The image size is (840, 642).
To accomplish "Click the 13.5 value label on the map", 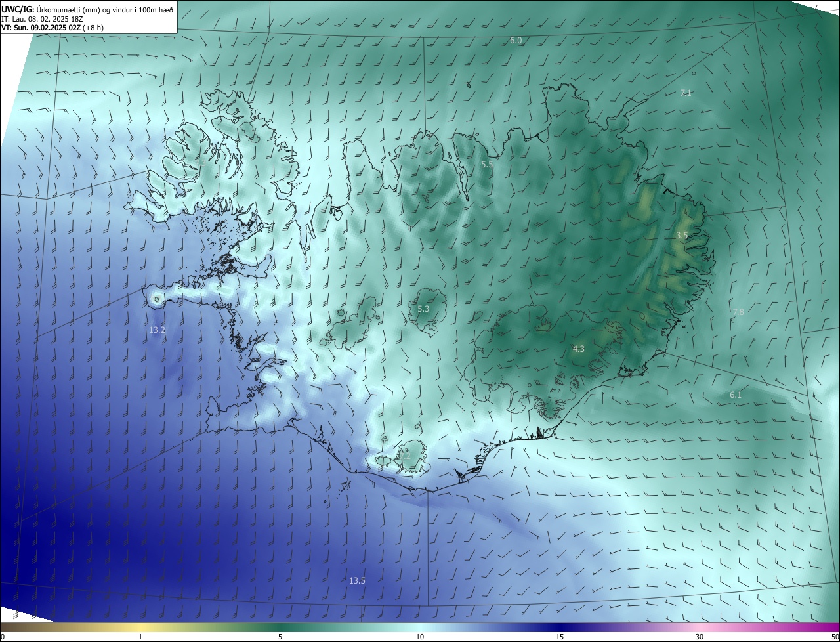I will (x=357, y=580).
